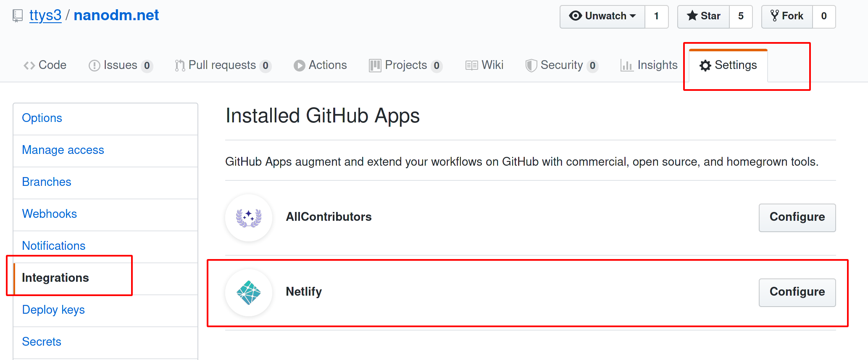The width and height of the screenshot is (868, 360).
Task: Click the repository book icon beside ttys3
Action: [x=18, y=16]
